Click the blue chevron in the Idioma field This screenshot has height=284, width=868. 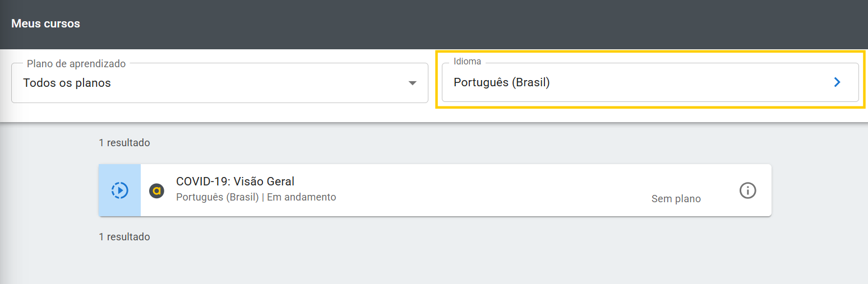tap(837, 82)
